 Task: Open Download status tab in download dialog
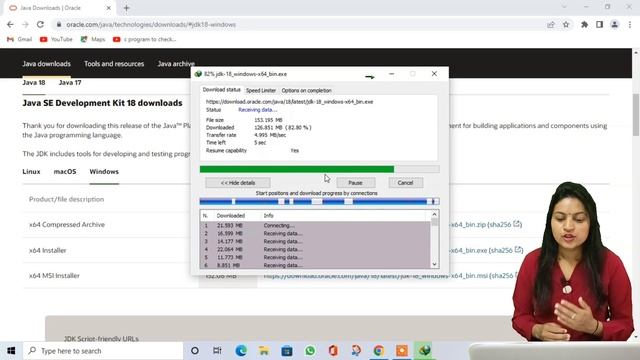coord(222,90)
